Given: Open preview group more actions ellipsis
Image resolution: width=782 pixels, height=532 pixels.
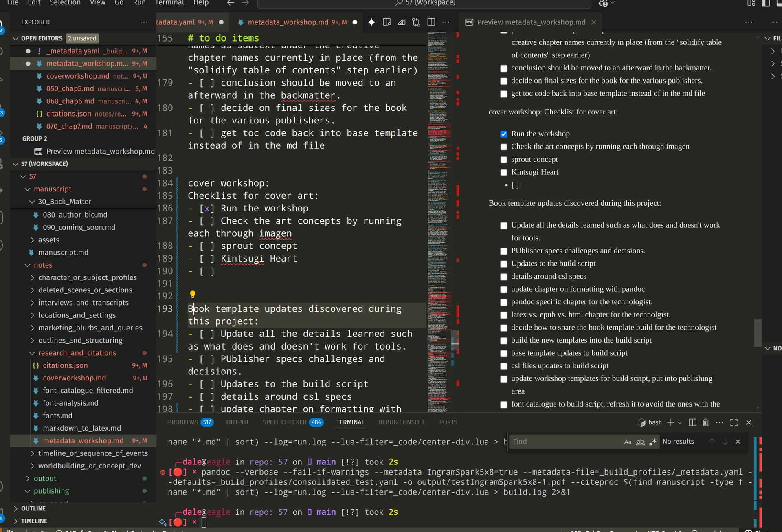Looking at the screenshot, I should [749, 22].
